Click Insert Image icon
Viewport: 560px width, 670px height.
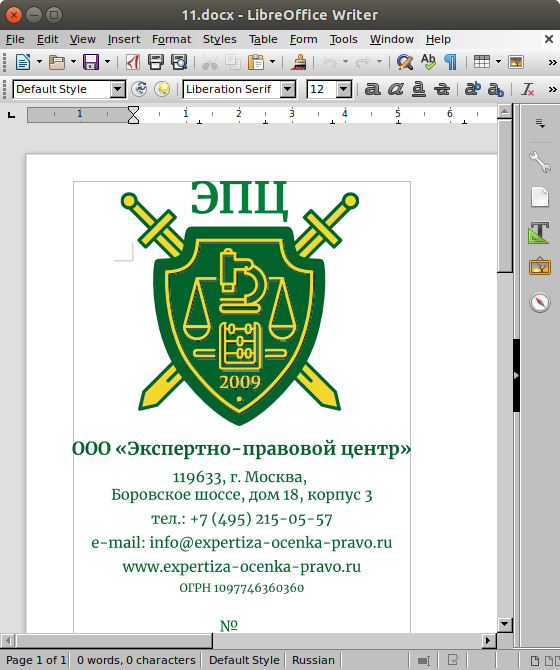coord(516,62)
